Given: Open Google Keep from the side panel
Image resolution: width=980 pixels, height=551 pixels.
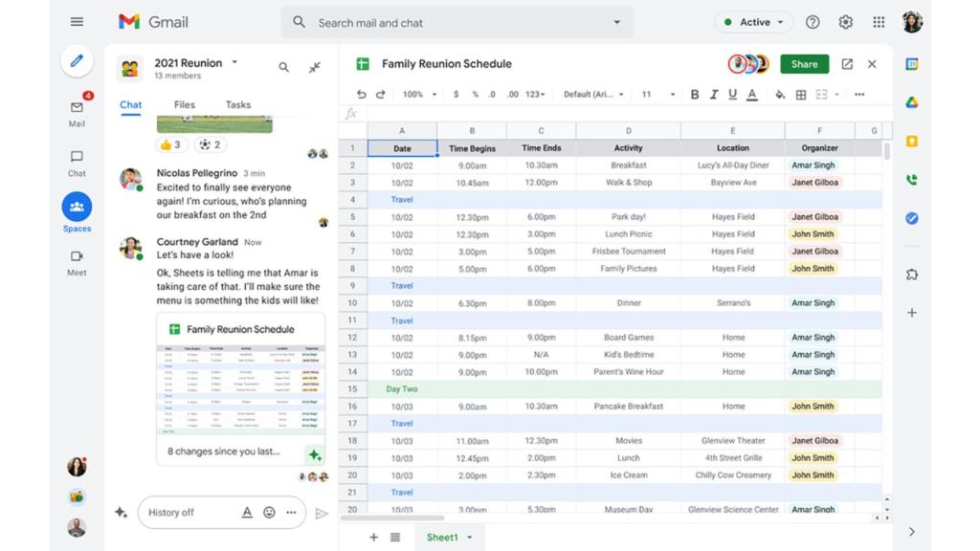Looking at the screenshot, I should coord(911,140).
